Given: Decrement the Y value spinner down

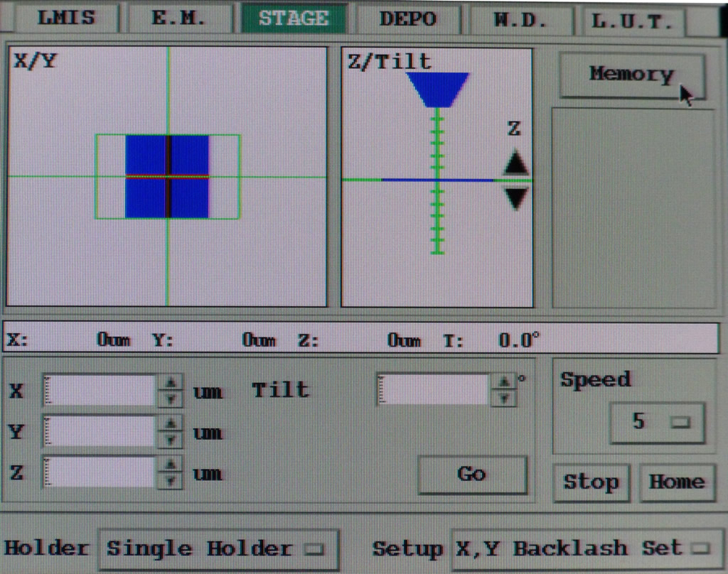Looking at the screenshot, I should [x=170, y=439].
